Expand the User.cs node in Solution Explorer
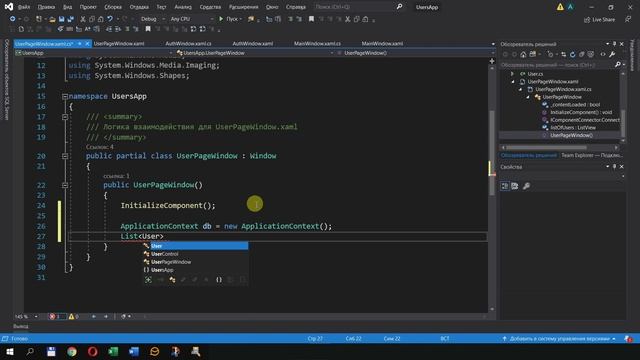 (x=512, y=74)
